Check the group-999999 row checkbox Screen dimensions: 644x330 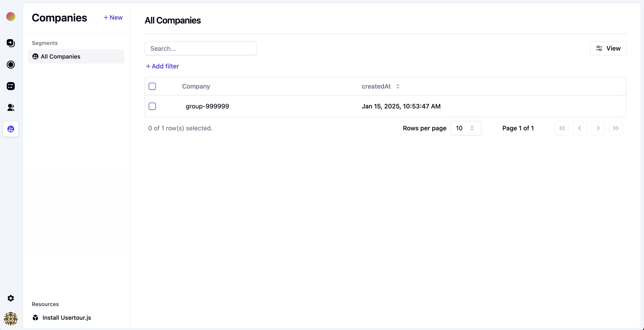[x=152, y=106]
